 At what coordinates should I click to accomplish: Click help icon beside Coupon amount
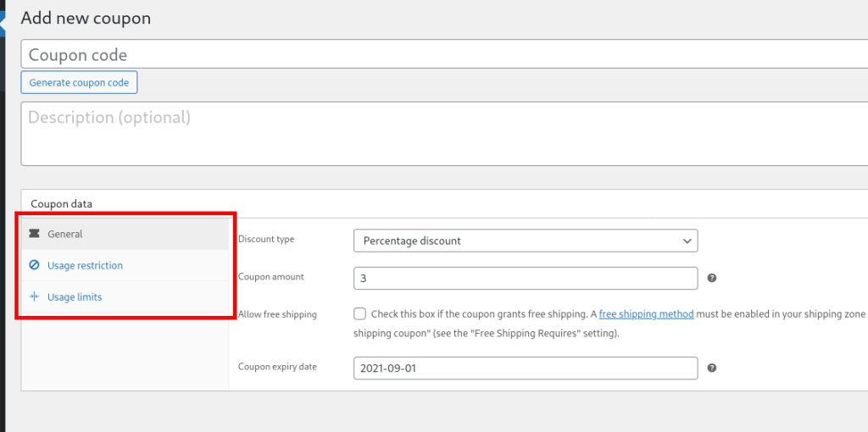(712, 278)
